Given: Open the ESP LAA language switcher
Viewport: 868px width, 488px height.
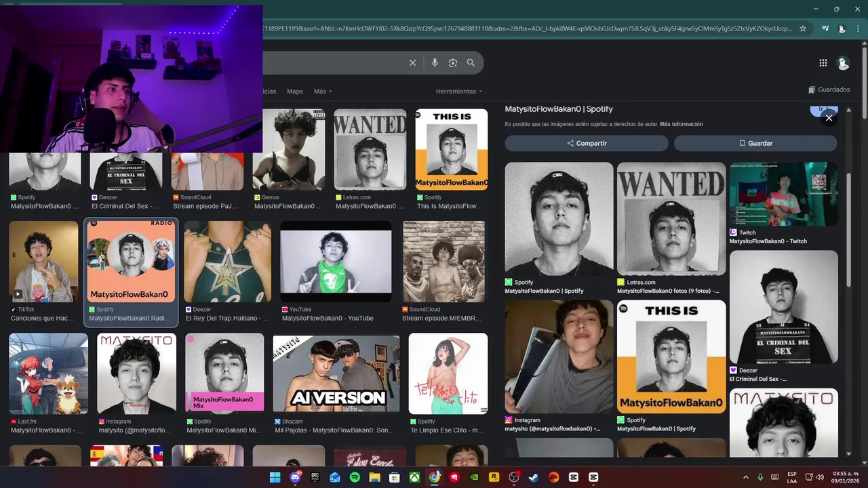Looking at the screenshot, I should [792, 477].
